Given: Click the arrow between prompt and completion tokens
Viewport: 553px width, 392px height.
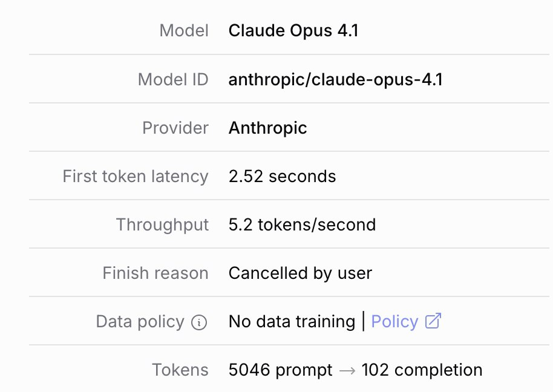Looking at the screenshot, I should 347,370.
